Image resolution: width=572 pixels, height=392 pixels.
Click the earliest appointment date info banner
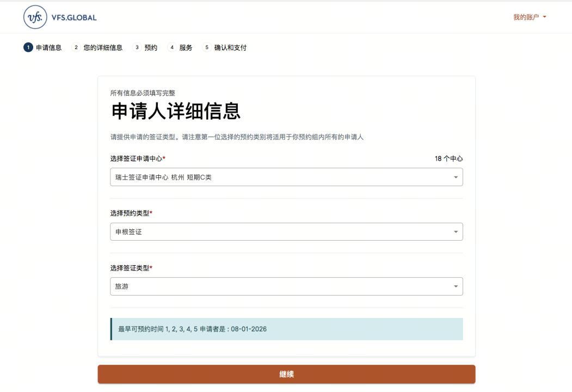click(286, 329)
